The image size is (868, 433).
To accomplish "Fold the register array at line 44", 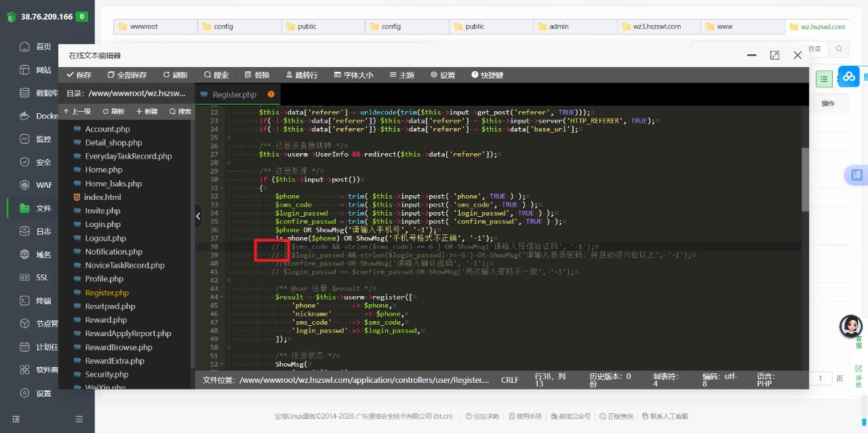I will click(x=222, y=297).
